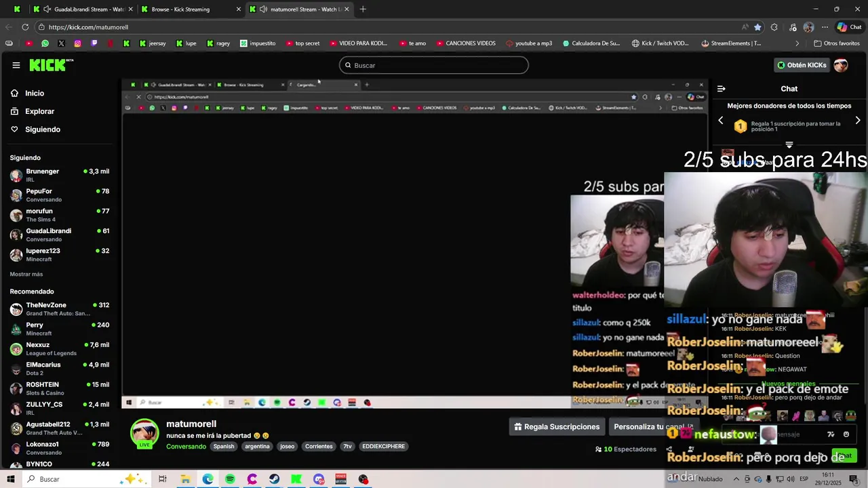The width and height of the screenshot is (868, 488).
Task: Open Discord from taskbar
Action: tap(319, 479)
